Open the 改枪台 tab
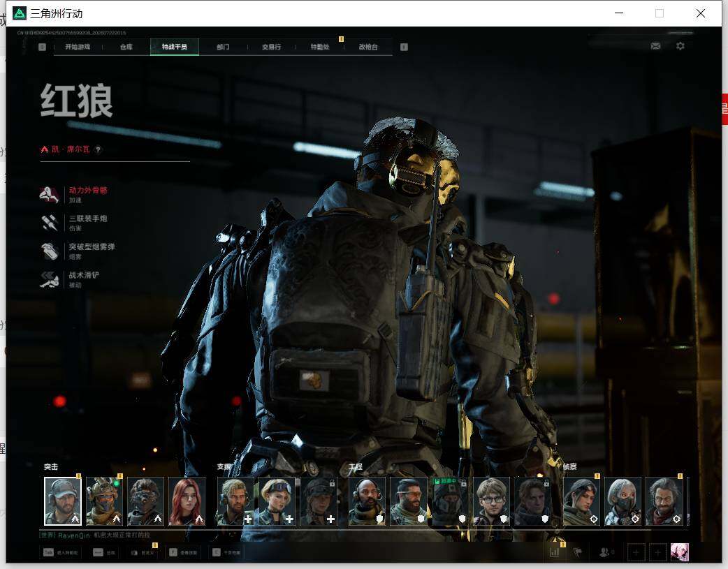This screenshot has width=728, height=569. pyautogui.click(x=368, y=47)
